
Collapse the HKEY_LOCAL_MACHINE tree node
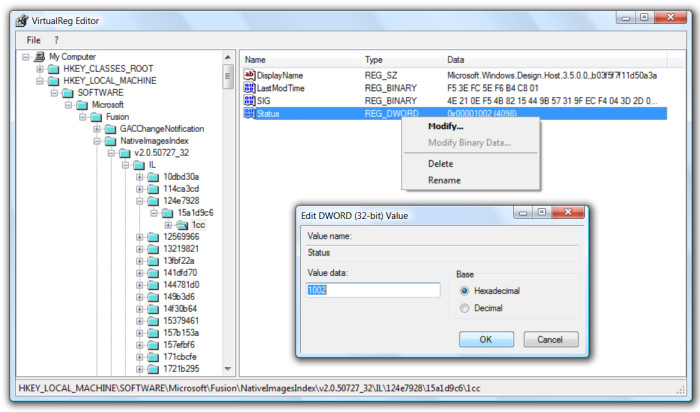point(40,81)
